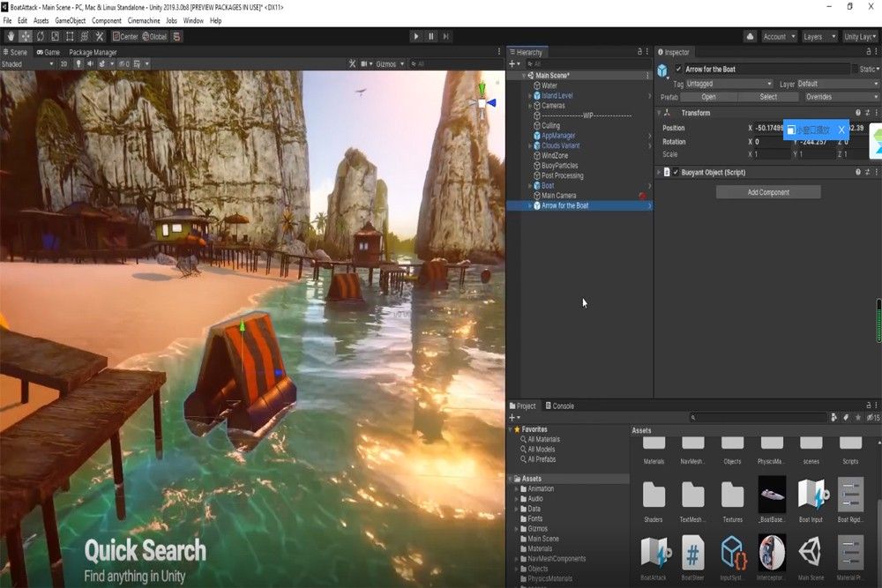The image size is (882, 588).
Task: Select Post Processing in Hierarchy
Action: pos(562,176)
